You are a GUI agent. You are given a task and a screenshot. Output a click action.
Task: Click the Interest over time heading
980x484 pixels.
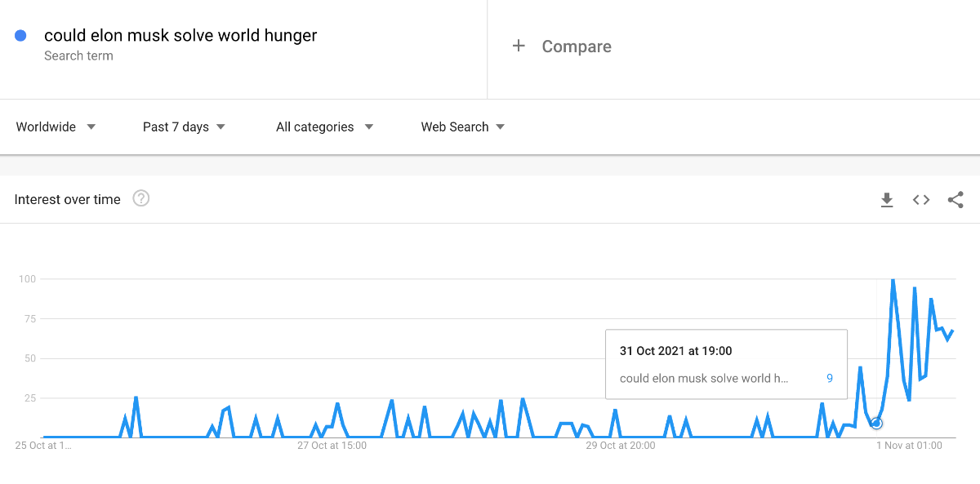tap(68, 199)
